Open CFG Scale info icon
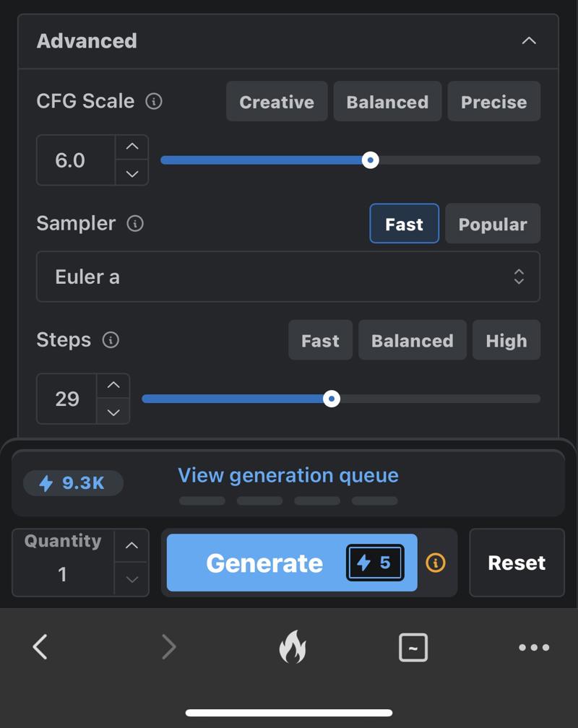The image size is (578, 728). 154,101
